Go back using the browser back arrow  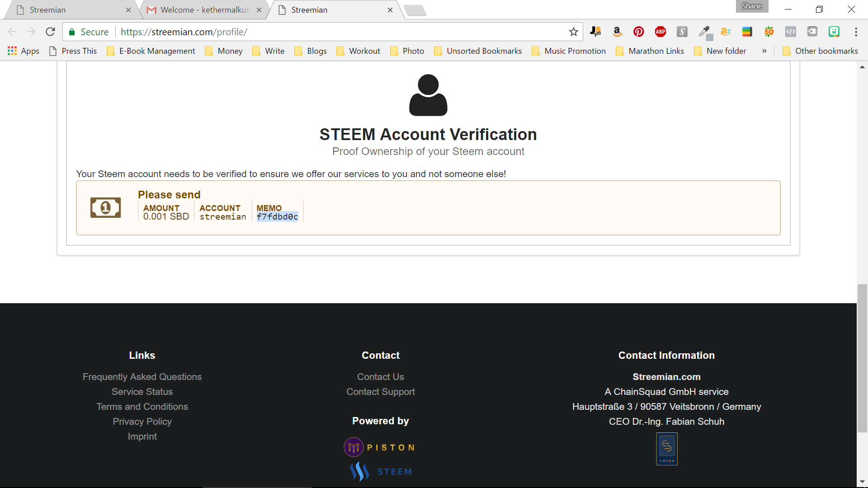tap(12, 32)
